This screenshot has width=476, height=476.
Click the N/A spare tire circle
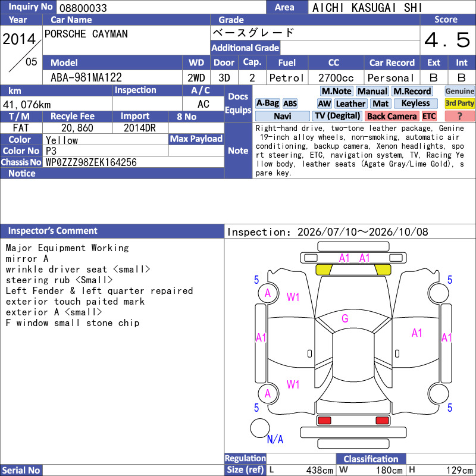260,428
